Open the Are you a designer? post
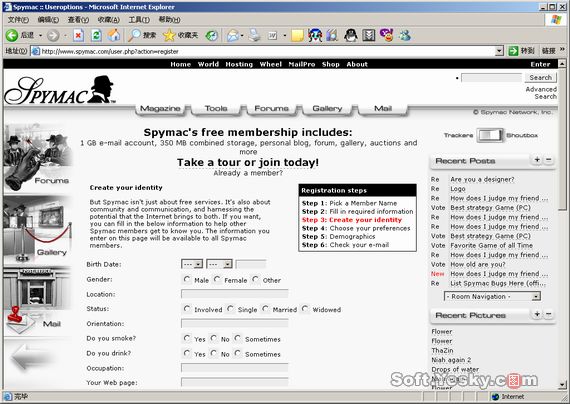This screenshot has height=404, width=570. tap(482, 179)
